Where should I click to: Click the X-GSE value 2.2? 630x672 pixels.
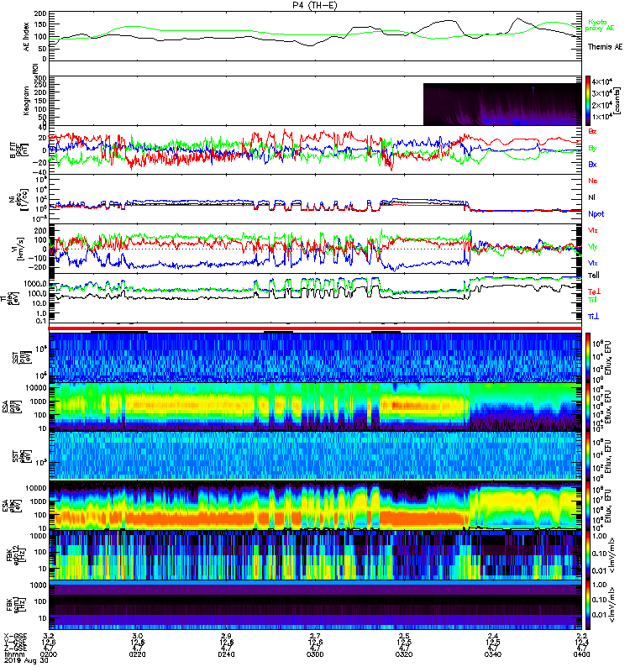(581, 636)
